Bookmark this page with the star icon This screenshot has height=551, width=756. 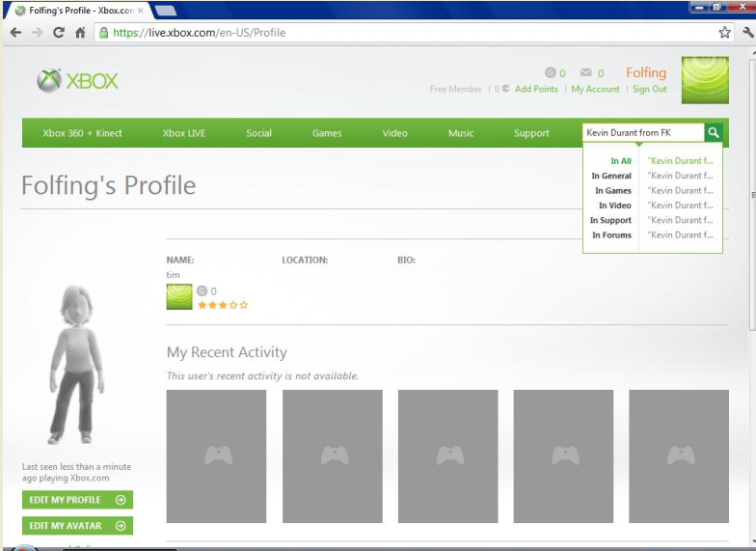[725, 33]
